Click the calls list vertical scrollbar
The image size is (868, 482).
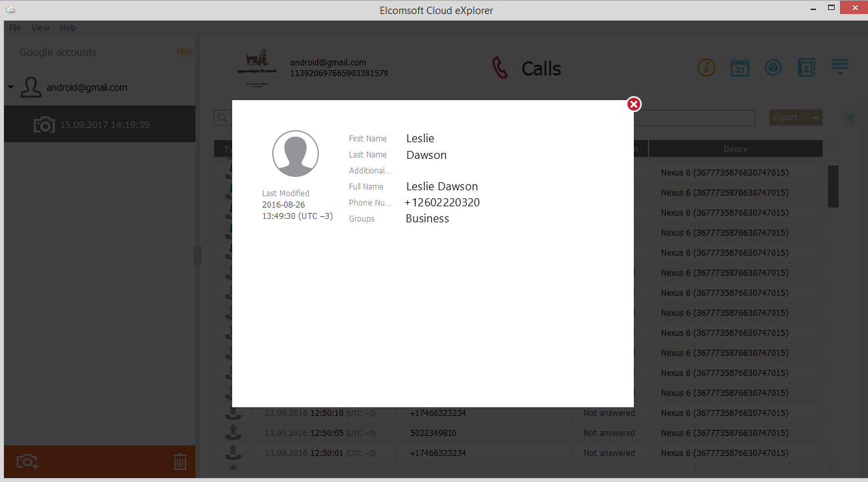coord(833,187)
